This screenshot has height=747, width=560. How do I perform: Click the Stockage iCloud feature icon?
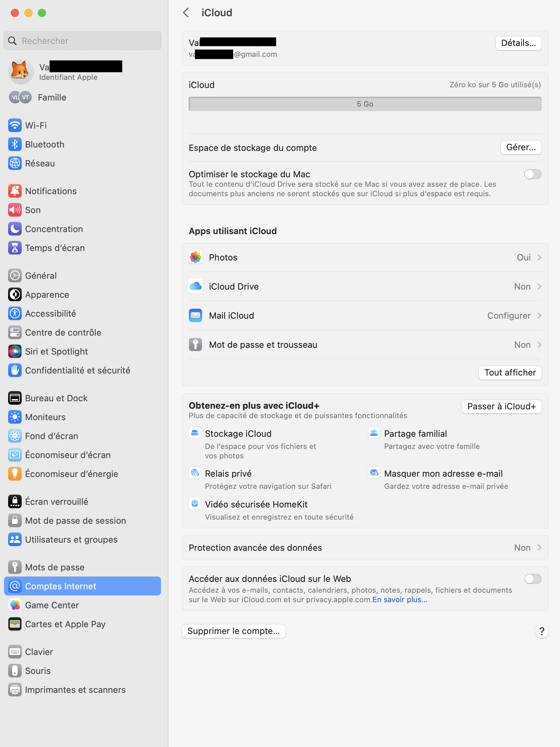195,433
